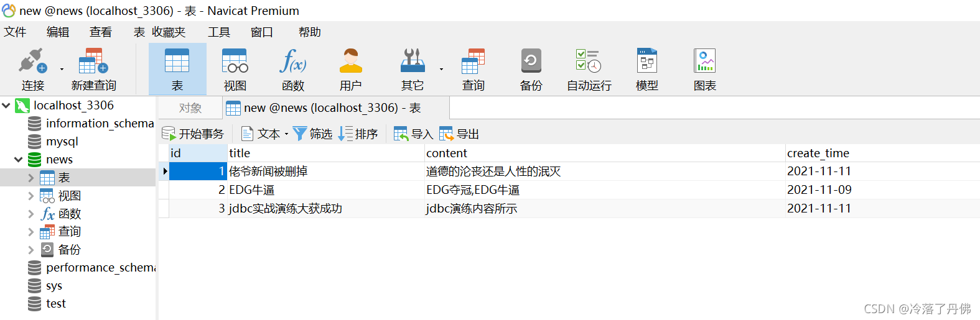Open the Favorites (收藏夹) menu
Image resolution: width=980 pixels, height=320 pixels.
point(169,32)
